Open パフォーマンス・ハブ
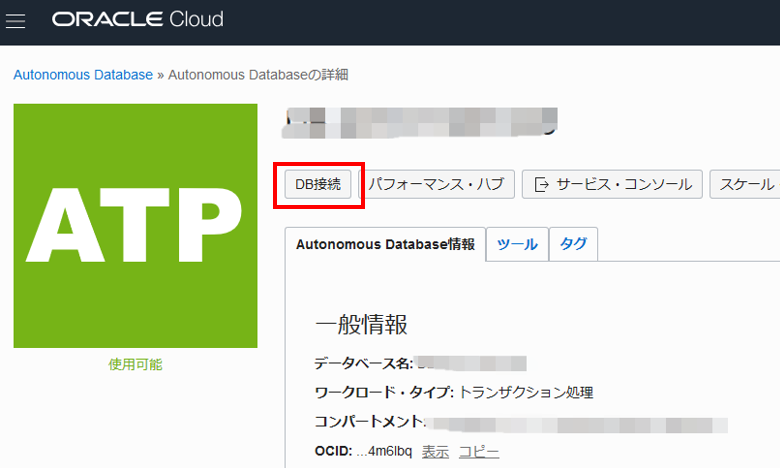The width and height of the screenshot is (780, 468). tap(436, 185)
